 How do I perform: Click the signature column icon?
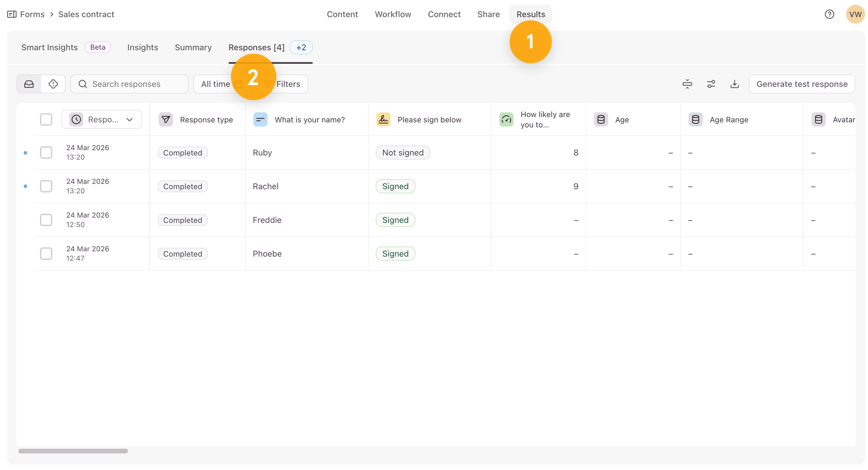[x=383, y=120]
